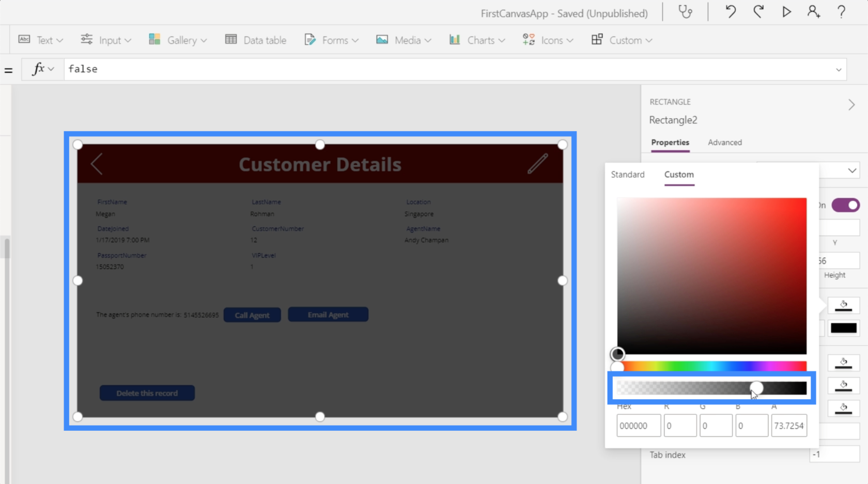Click inside the saturation color picker area
Screen dimensions: 868x484
pos(711,276)
